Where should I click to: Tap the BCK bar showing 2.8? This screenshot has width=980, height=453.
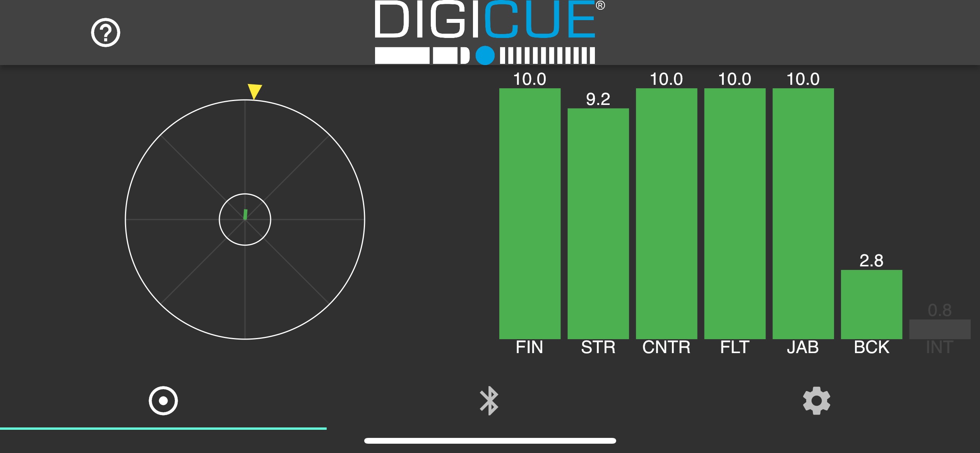pyautogui.click(x=872, y=305)
